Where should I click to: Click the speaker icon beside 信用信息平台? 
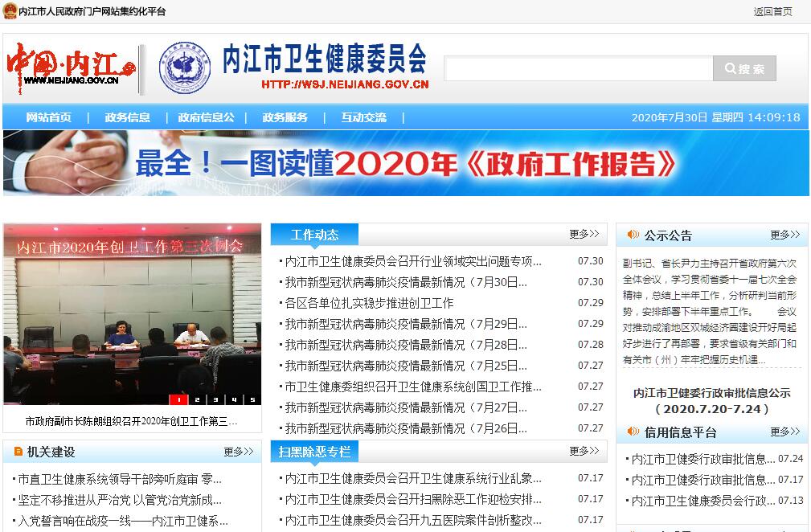click(x=633, y=432)
